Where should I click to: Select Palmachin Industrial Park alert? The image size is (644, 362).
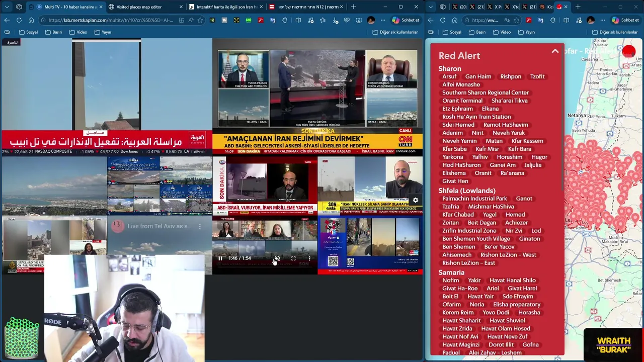pyautogui.click(x=474, y=199)
